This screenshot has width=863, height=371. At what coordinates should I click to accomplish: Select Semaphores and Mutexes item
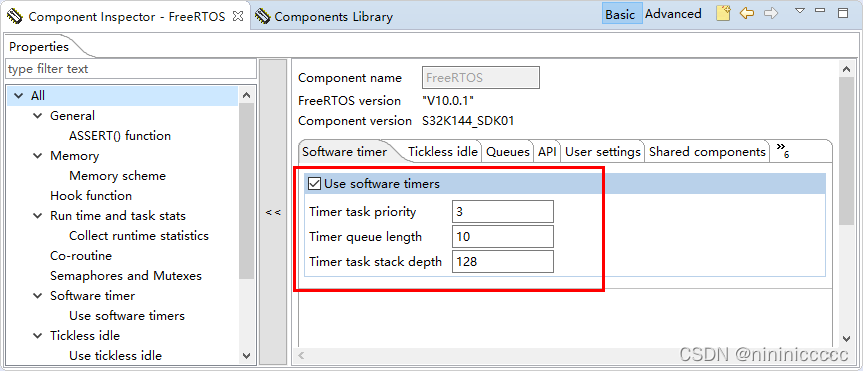tap(126, 275)
